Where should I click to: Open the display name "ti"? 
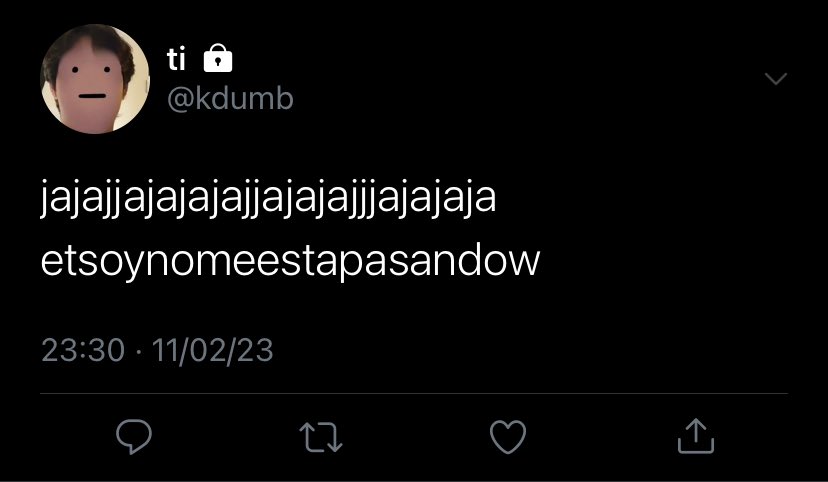click(x=176, y=59)
